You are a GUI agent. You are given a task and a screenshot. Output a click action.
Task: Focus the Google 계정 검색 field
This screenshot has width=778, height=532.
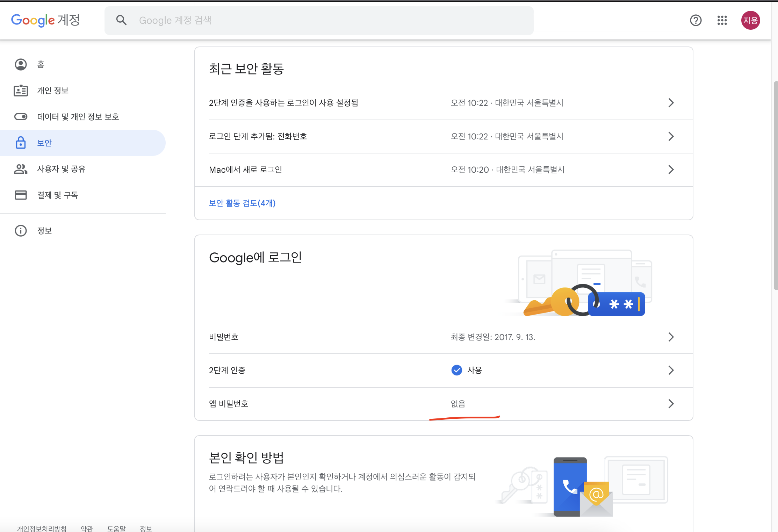click(315, 20)
